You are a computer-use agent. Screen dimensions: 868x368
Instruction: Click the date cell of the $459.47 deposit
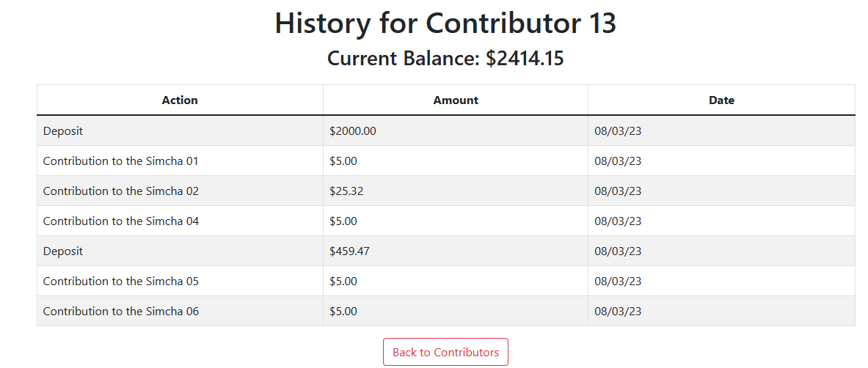[x=721, y=251]
